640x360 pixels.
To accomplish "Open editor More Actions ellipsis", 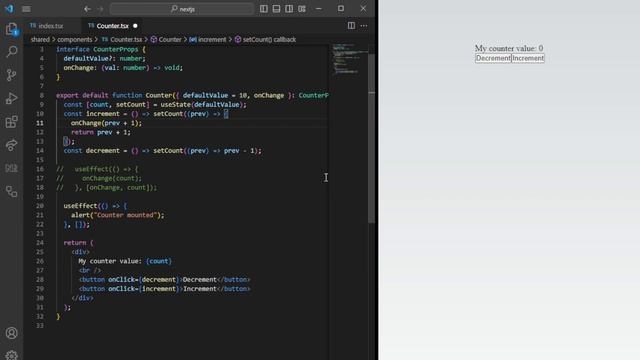I will pyautogui.click(x=364, y=25).
